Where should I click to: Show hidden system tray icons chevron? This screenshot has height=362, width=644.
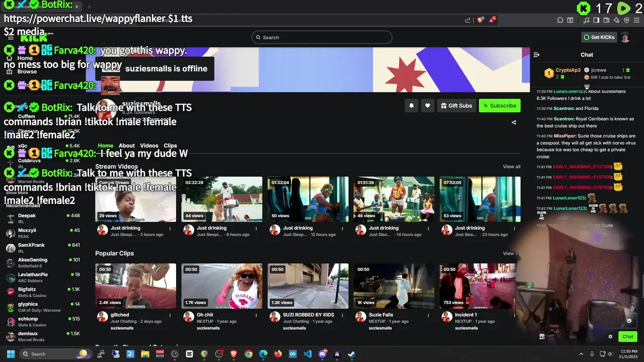(581, 354)
